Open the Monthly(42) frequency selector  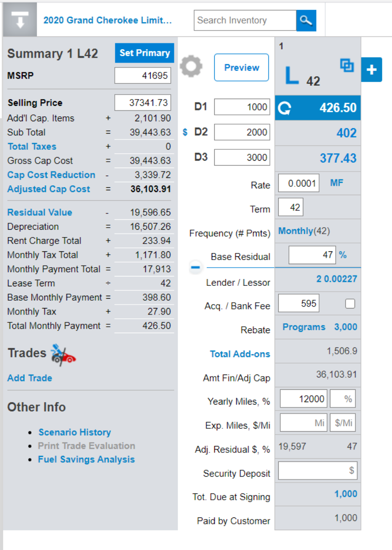(304, 231)
